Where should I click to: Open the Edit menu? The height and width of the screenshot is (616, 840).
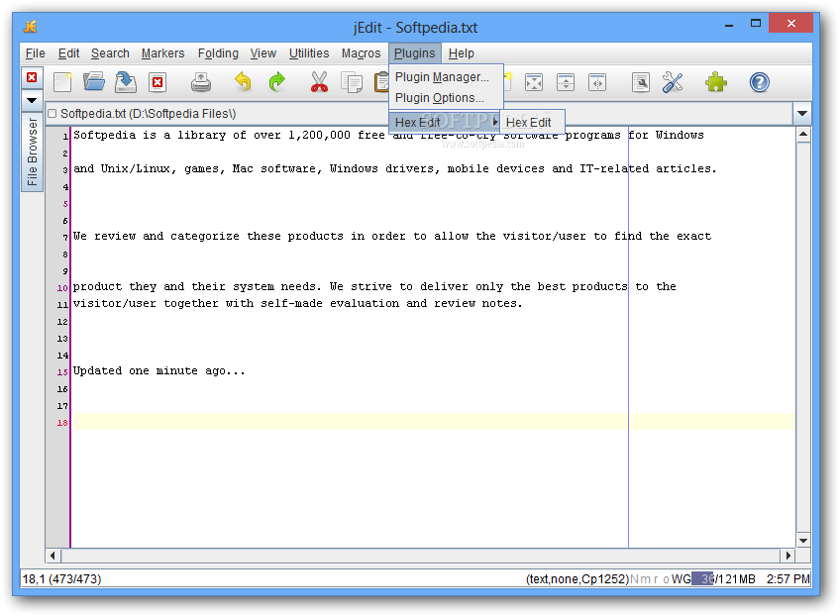click(x=68, y=53)
